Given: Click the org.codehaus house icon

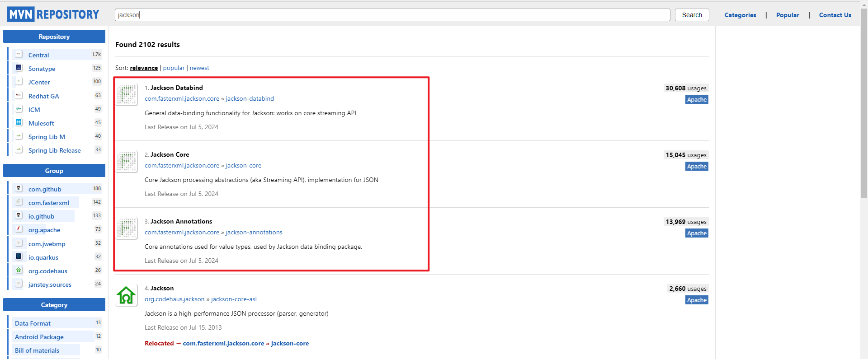Looking at the screenshot, I should (x=19, y=270).
